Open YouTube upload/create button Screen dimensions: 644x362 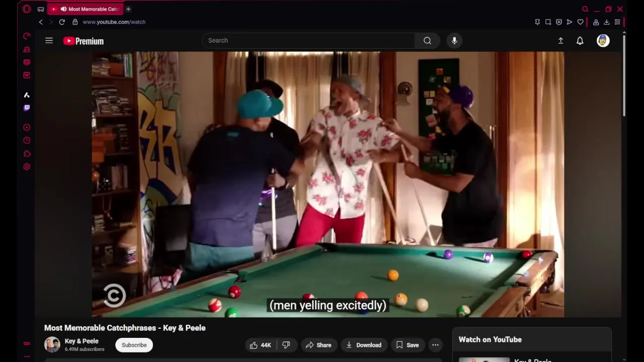click(x=560, y=41)
